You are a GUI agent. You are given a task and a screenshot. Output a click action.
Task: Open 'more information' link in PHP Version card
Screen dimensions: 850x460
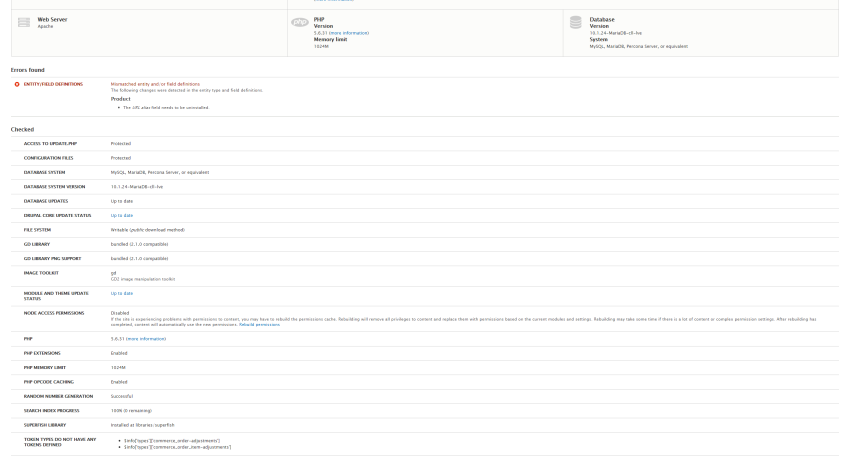click(x=349, y=33)
